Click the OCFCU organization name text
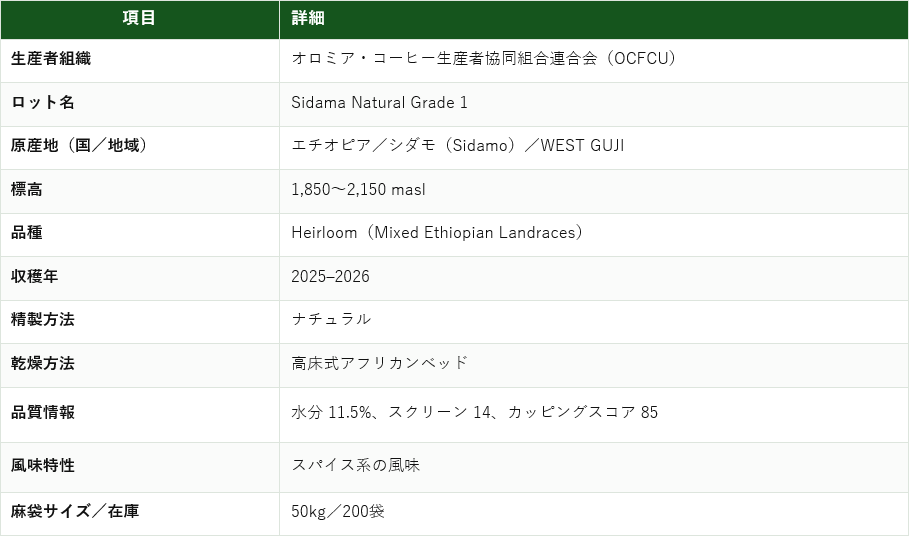 click(483, 59)
